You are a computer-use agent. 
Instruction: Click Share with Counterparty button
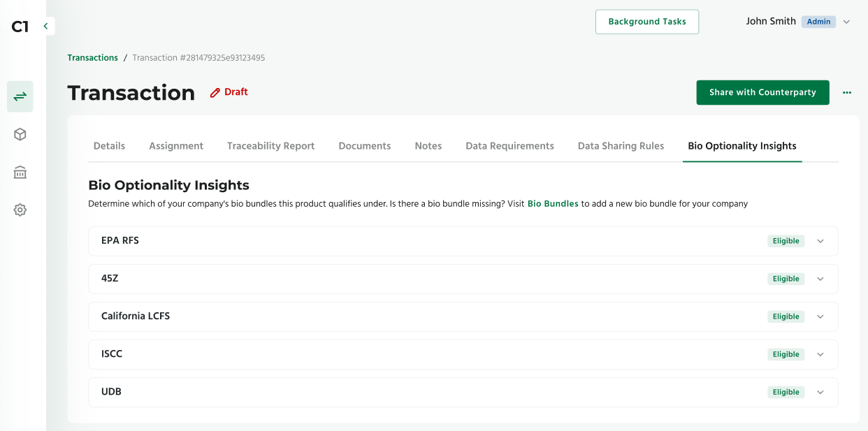762,92
